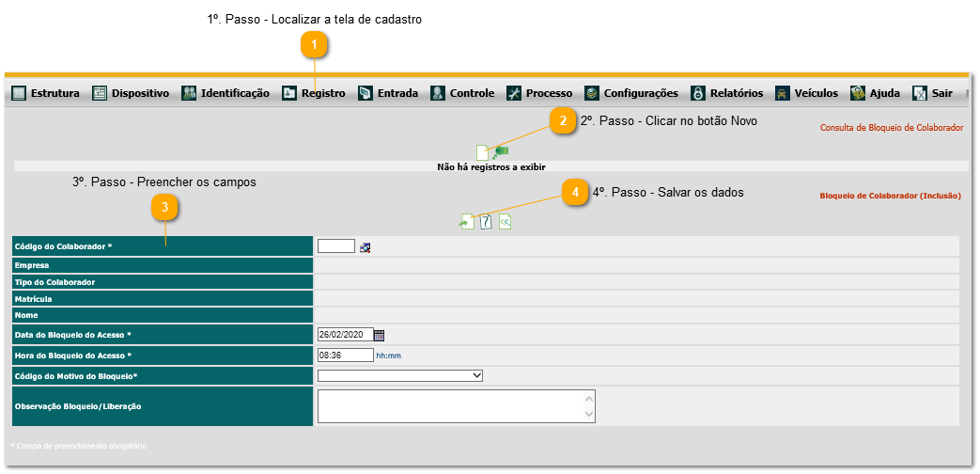This screenshot has height=474, width=980.
Task: Open the Processo menu
Action: click(x=539, y=93)
